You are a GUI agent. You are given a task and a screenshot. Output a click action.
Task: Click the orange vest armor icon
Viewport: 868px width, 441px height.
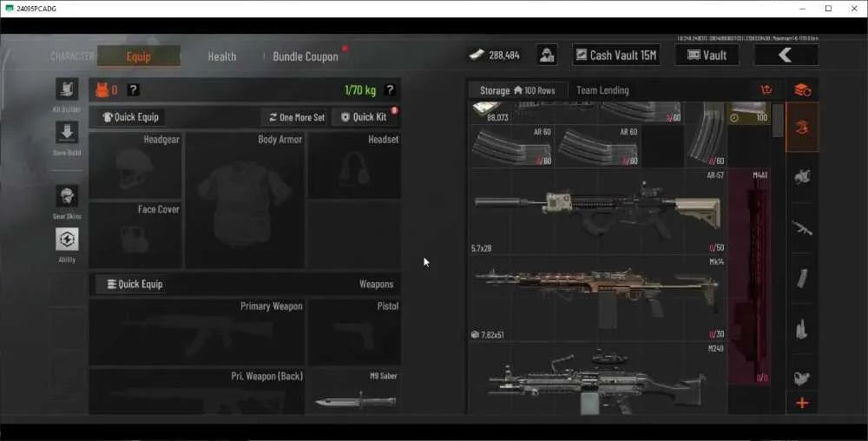[102, 90]
